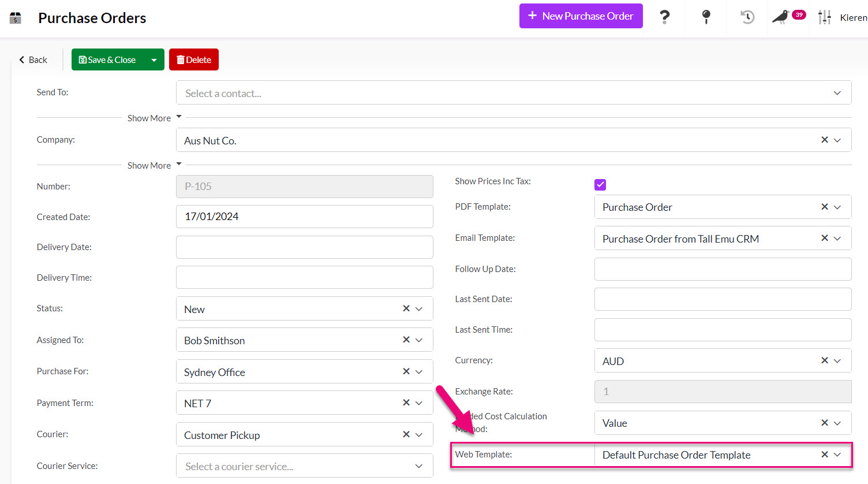Screen dimensions: 868x484
Task: Open the Status dropdown
Action: click(419, 309)
